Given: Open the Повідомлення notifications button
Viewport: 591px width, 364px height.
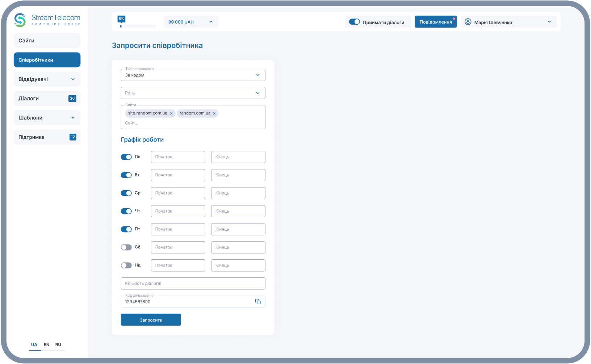Looking at the screenshot, I should click(x=435, y=22).
